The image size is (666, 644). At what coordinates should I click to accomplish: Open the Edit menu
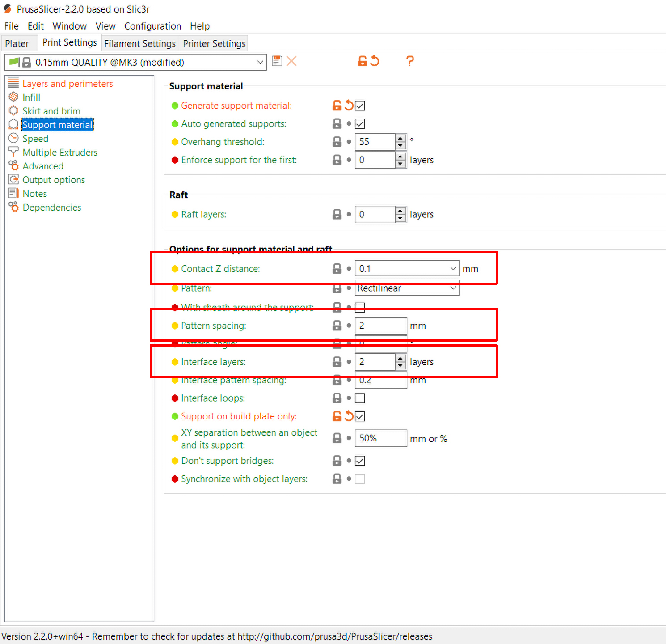point(36,26)
